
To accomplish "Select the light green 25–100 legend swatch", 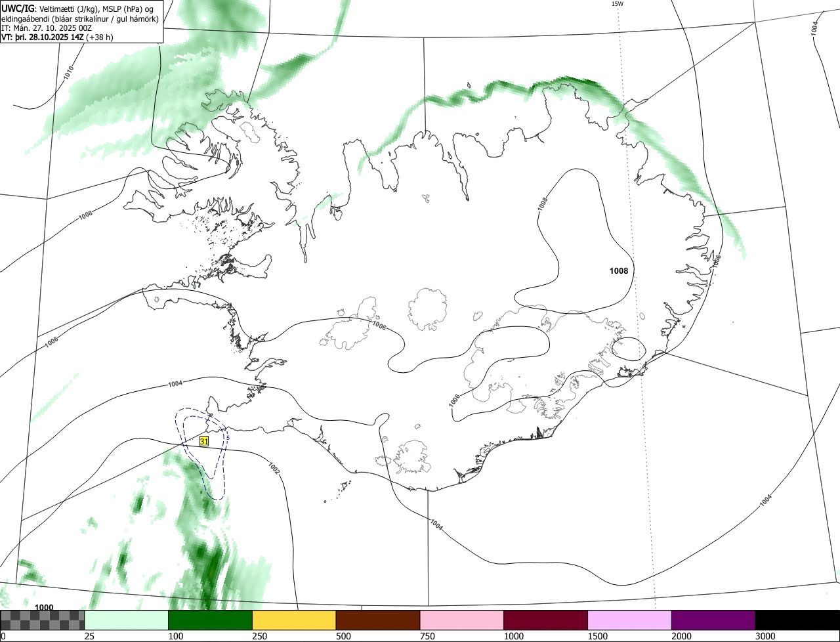I will pos(127,620).
